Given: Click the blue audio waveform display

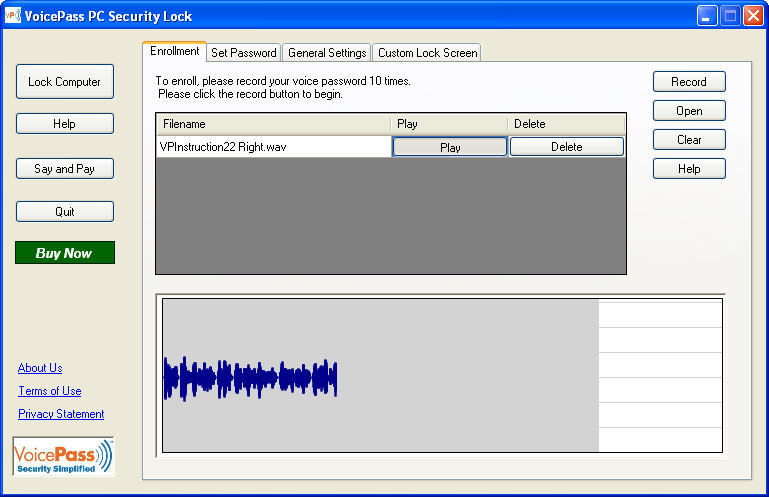Looking at the screenshot, I should pos(251,378).
